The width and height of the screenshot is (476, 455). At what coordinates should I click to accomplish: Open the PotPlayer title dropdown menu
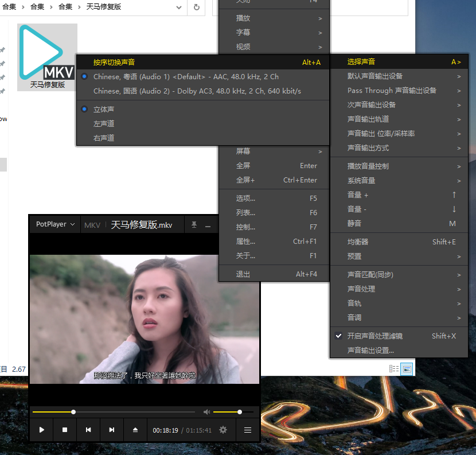pos(55,225)
